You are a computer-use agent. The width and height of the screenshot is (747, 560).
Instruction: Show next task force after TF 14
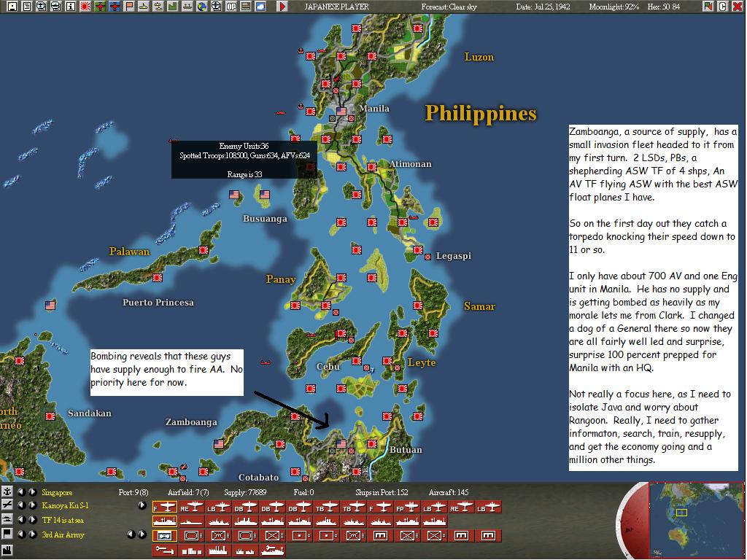click(32, 519)
